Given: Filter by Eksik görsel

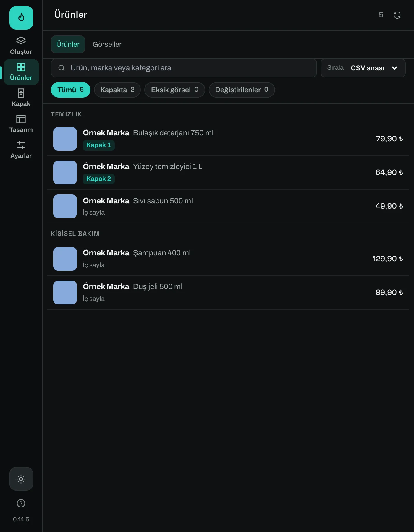Looking at the screenshot, I should 175,90.
